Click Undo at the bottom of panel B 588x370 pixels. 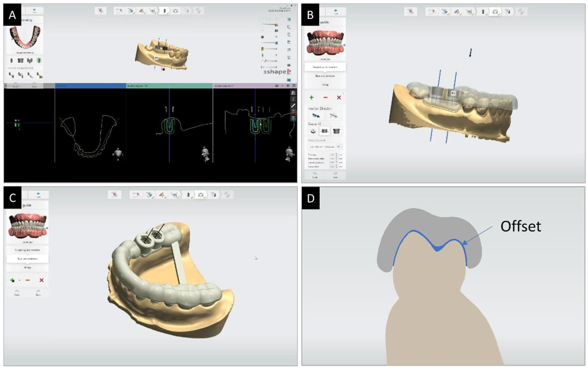(x=315, y=175)
